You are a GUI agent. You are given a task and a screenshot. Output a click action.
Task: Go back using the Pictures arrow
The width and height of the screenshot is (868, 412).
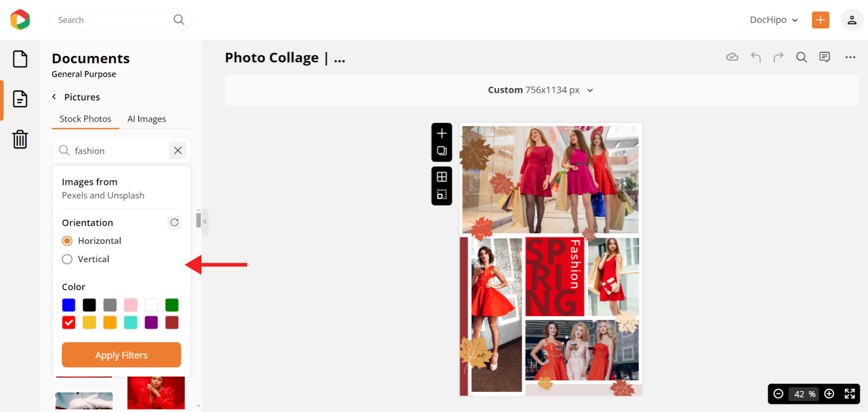point(54,96)
